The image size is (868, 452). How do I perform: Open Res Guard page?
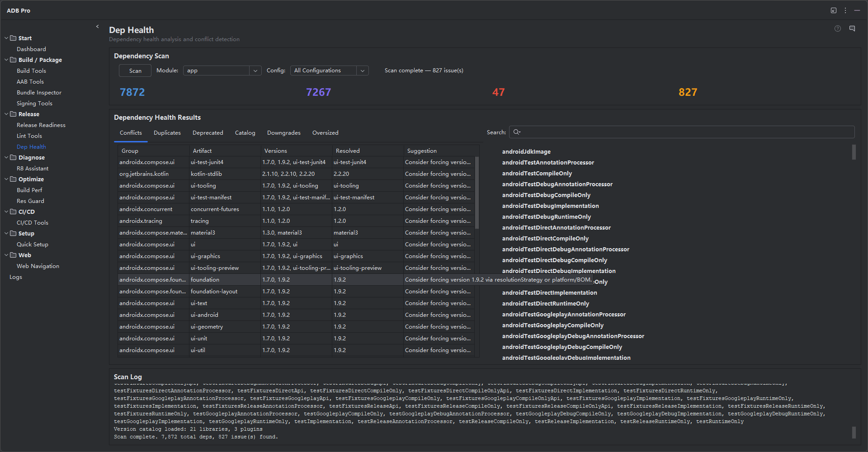pyautogui.click(x=30, y=201)
